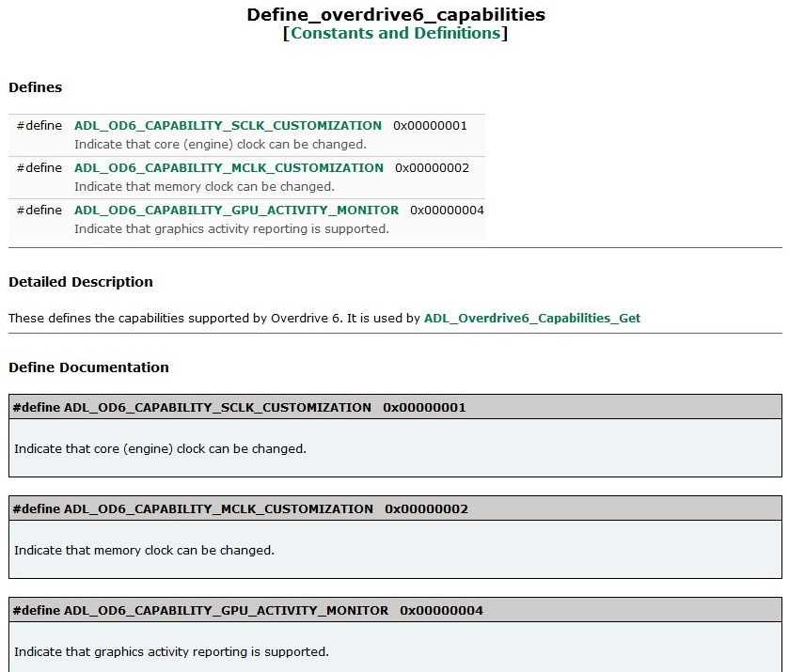Click the Define_overdrive6_capabilities page title

click(x=395, y=15)
